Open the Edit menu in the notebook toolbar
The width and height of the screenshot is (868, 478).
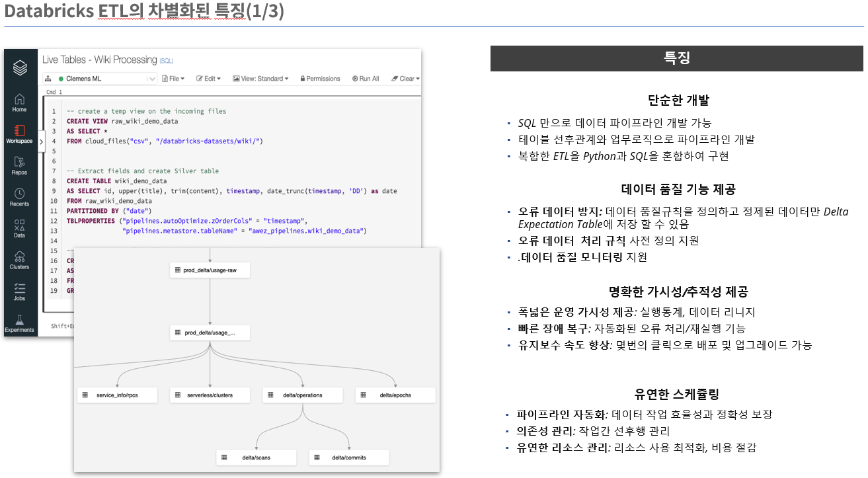[x=209, y=79]
